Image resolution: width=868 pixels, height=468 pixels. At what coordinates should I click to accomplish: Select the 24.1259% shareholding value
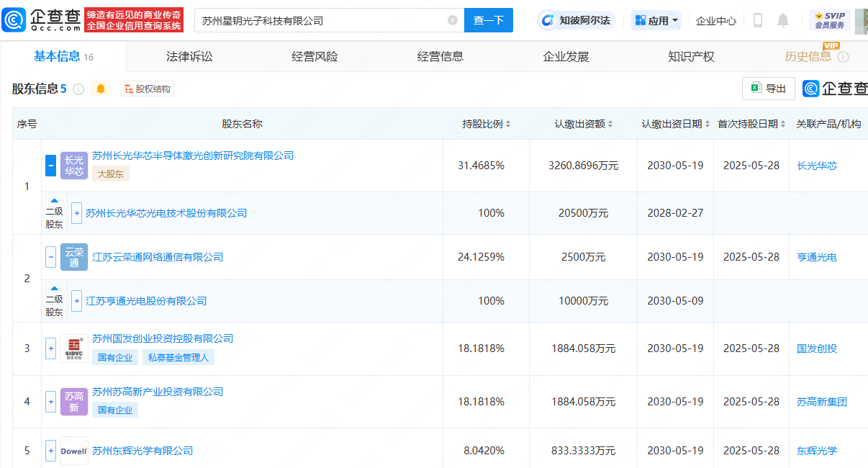pyautogui.click(x=481, y=257)
